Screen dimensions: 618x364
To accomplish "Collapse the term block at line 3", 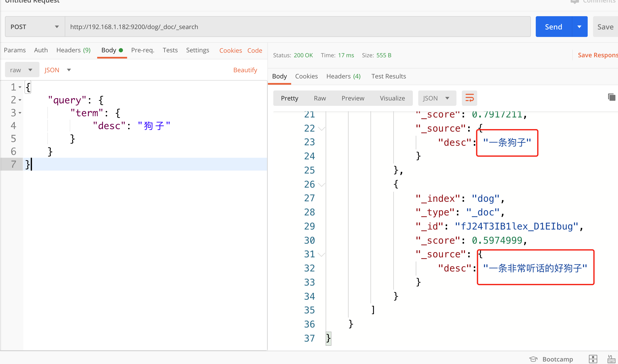I will tap(20, 113).
